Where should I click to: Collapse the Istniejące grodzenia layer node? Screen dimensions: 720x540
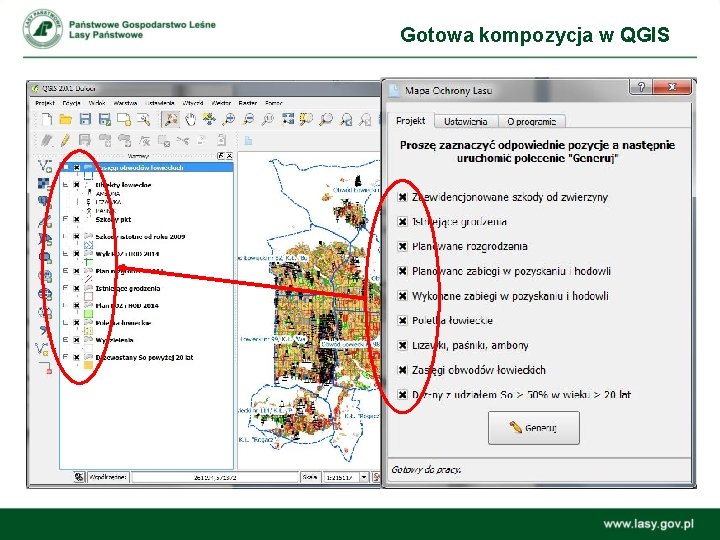[x=65, y=288]
